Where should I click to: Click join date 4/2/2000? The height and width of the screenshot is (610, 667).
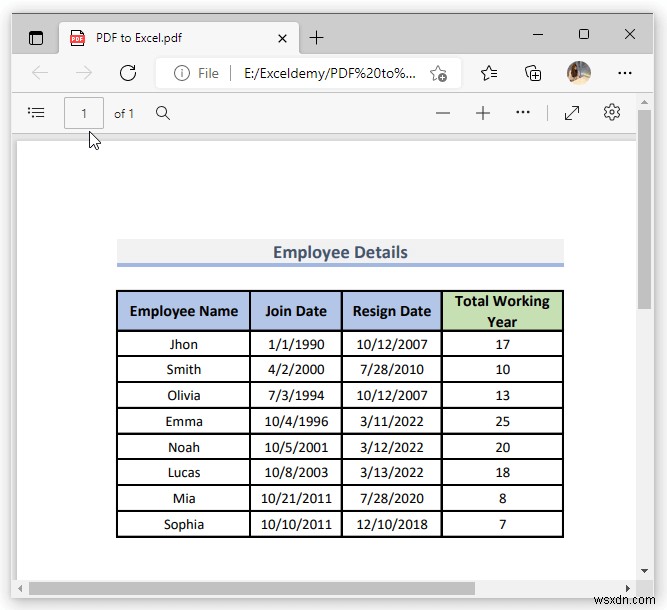[296, 369]
